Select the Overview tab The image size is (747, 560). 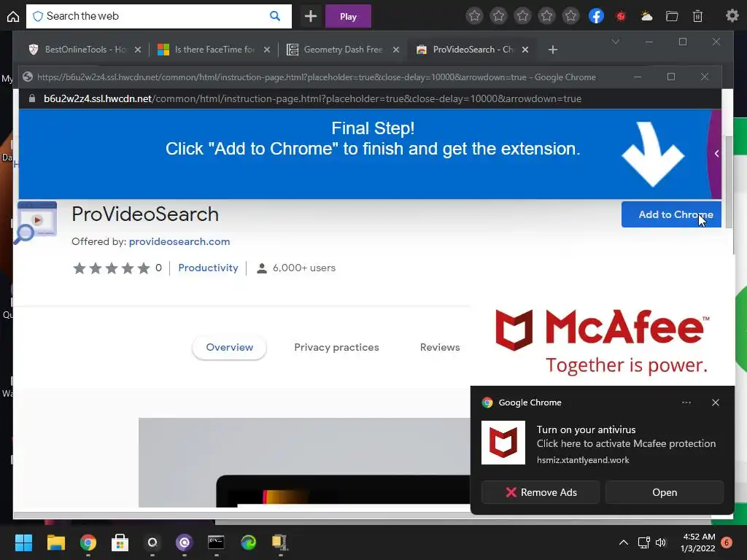(x=229, y=347)
